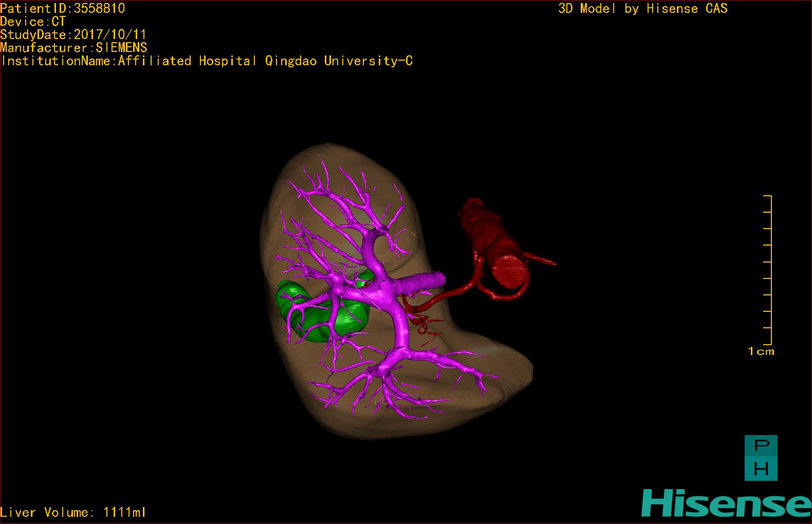Screen dimensions: 812x524
Task: Click the '3D Model by Hisense CAS' caption
Action: point(643,8)
